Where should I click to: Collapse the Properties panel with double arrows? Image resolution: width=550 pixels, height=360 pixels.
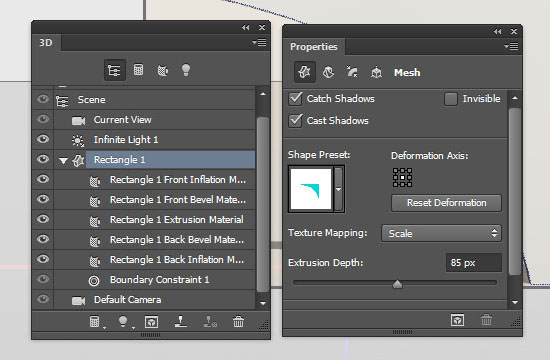[x=497, y=32]
